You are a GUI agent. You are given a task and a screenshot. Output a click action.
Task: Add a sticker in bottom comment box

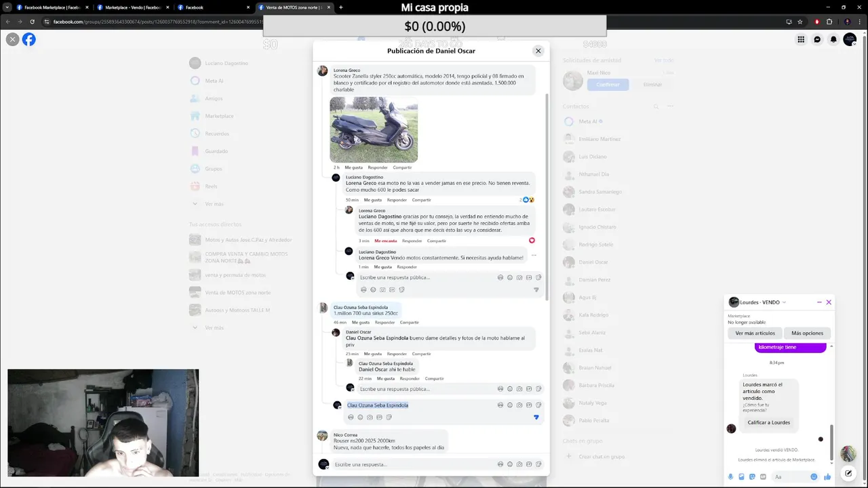point(538,464)
